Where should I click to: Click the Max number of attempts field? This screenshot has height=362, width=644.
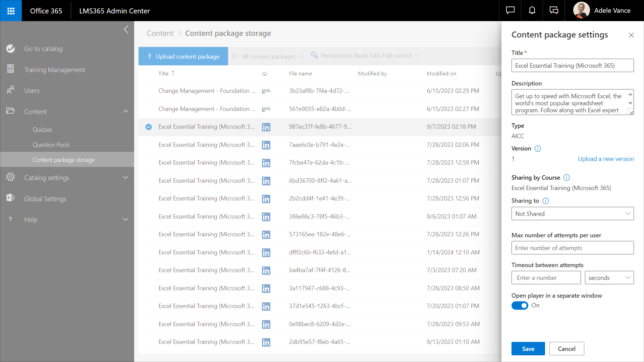pos(572,248)
